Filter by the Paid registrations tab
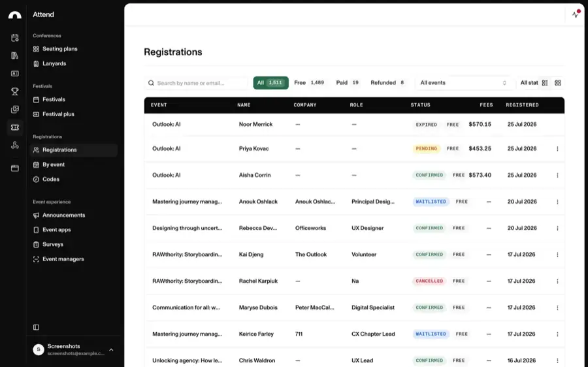Screen dimensions: 588x367 point(348,83)
